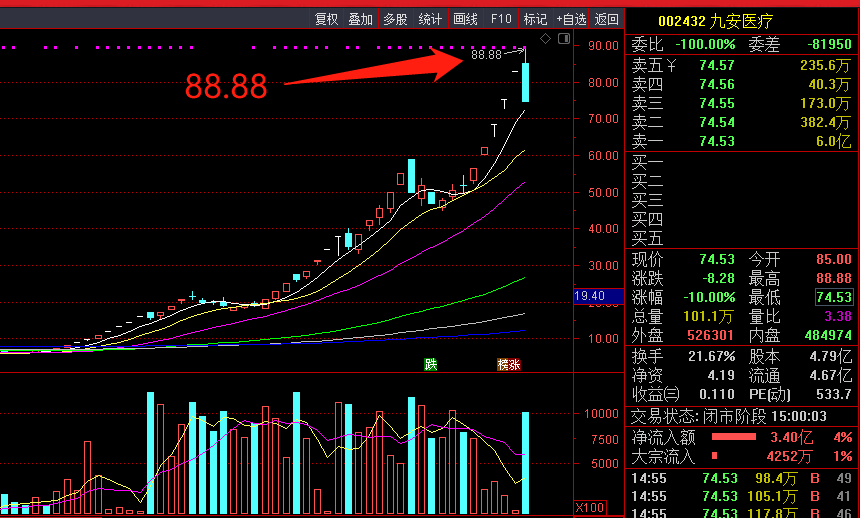This screenshot has width=860, height=518.
Task: Select the 多股 multi-stock view
Action: 395,19
